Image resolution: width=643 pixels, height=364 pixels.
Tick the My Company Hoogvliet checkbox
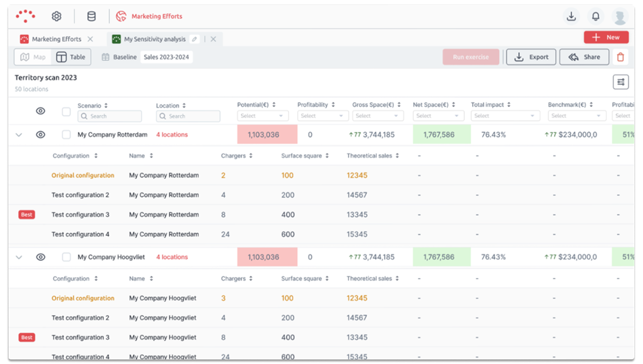pyautogui.click(x=66, y=257)
